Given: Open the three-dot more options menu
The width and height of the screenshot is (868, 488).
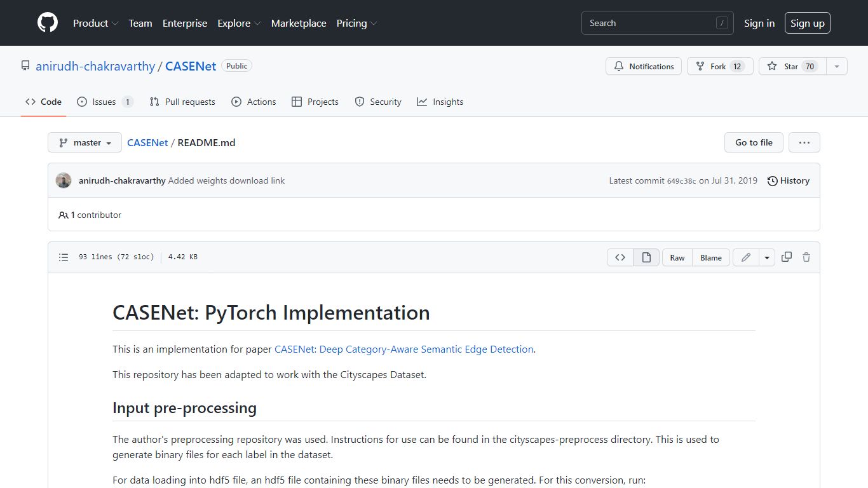Looking at the screenshot, I should [804, 142].
